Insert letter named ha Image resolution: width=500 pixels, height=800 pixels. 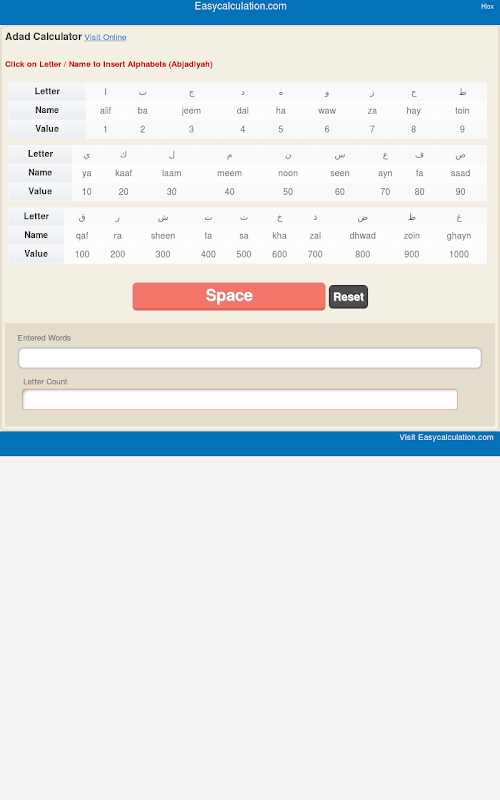tap(281, 111)
